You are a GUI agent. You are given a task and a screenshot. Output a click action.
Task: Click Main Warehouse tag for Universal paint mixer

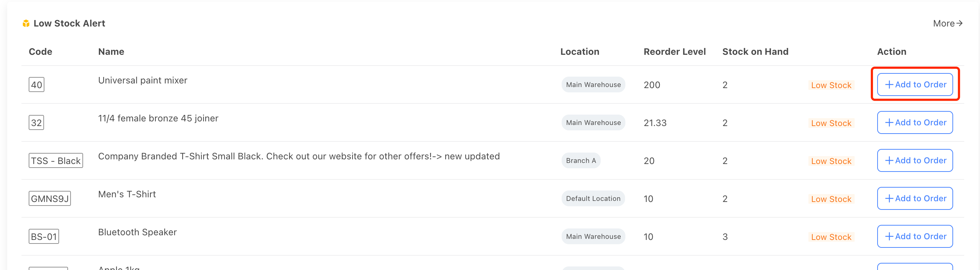click(593, 85)
